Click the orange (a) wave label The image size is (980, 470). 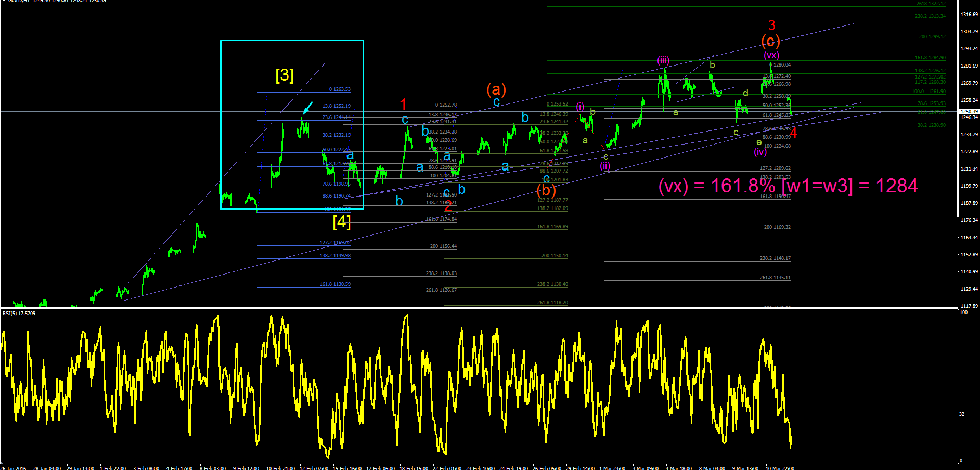coord(496,89)
